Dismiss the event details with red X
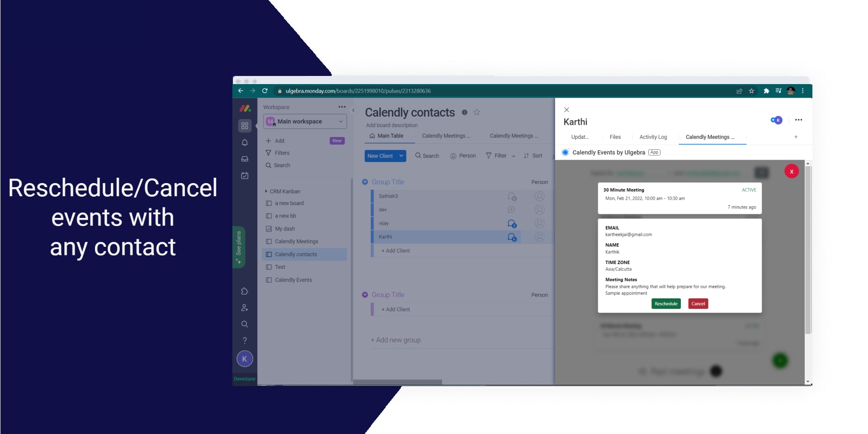This screenshot has width=868, height=434. 792,171
